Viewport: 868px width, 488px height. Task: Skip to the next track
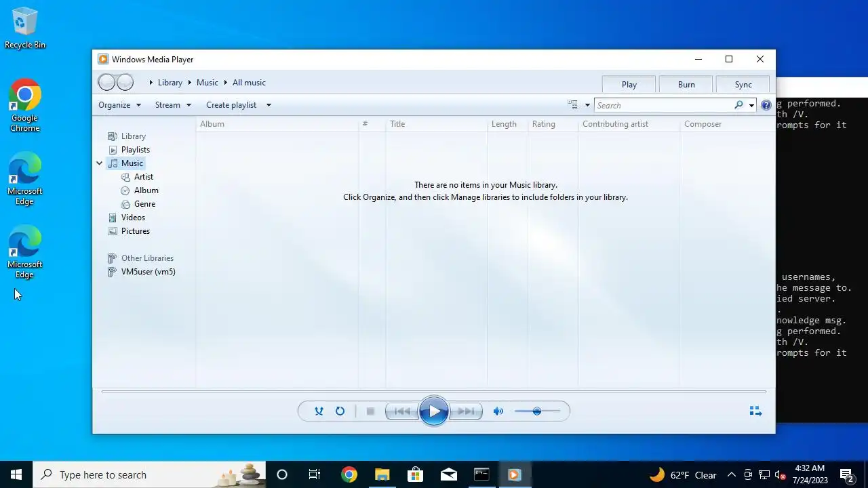[x=466, y=411]
